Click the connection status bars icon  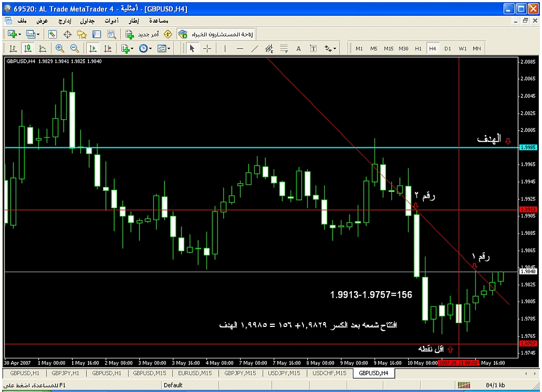pos(464,385)
